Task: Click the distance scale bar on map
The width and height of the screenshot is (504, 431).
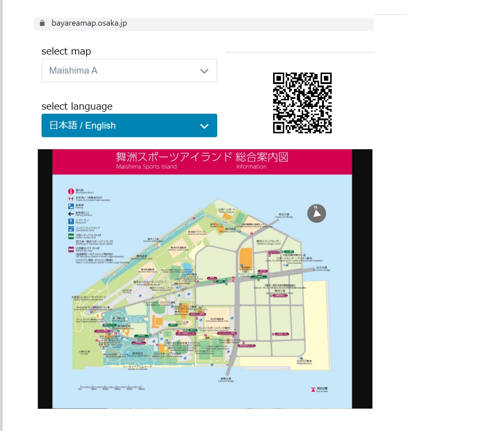Action: [x=111, y=387]
